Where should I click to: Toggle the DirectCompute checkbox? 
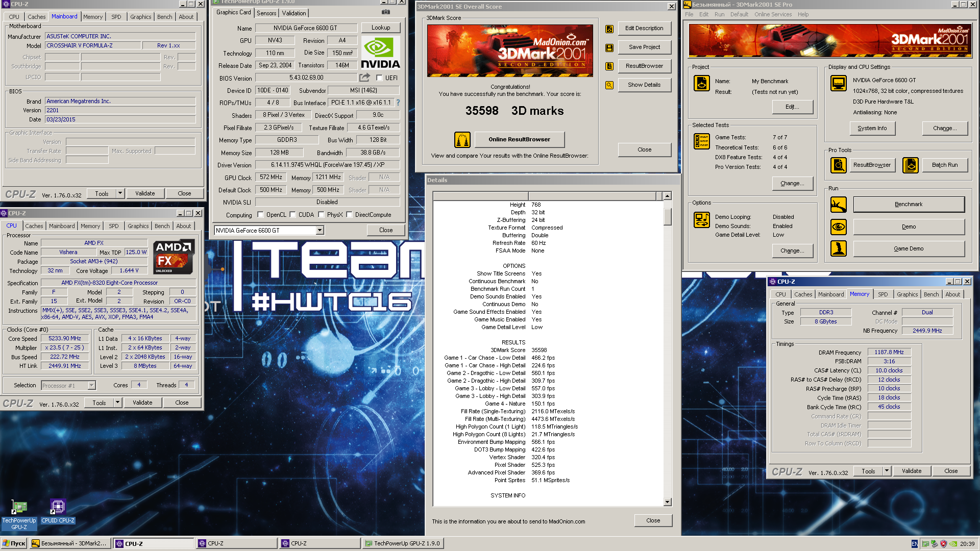(350, 215)
